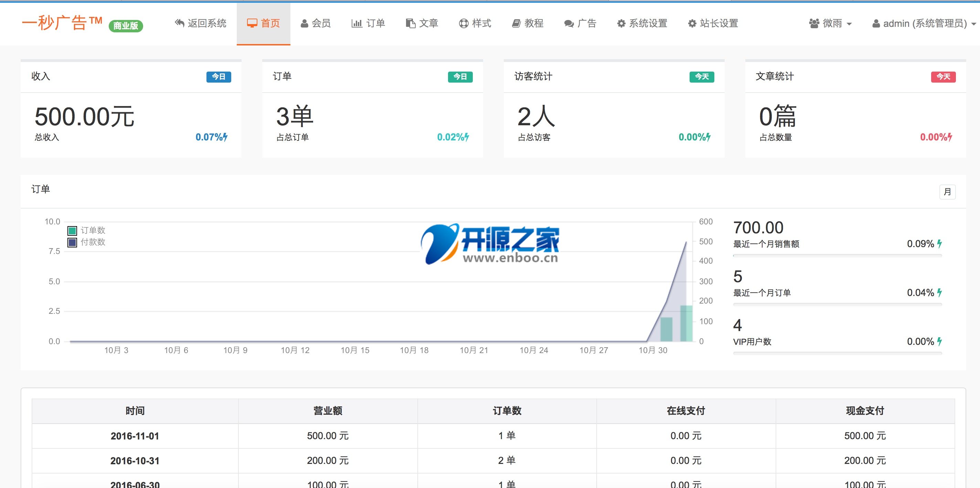The height and width of the screenshot is (488, 980).
Task: Click the book icon beside 教程
Action: pyautogui.click(x=516, y=24)
